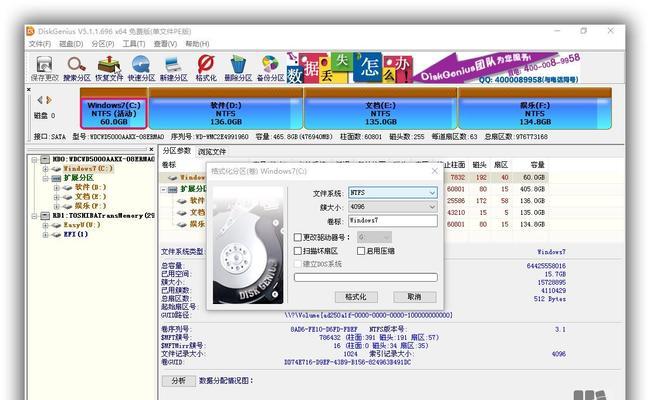Click the HD0 hard disk icon in tree
Screen dimensions: 650x400
click(45, 159)
